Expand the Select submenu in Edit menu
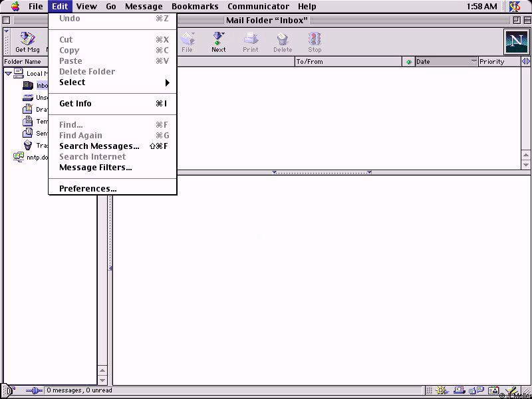 point(113,82)
